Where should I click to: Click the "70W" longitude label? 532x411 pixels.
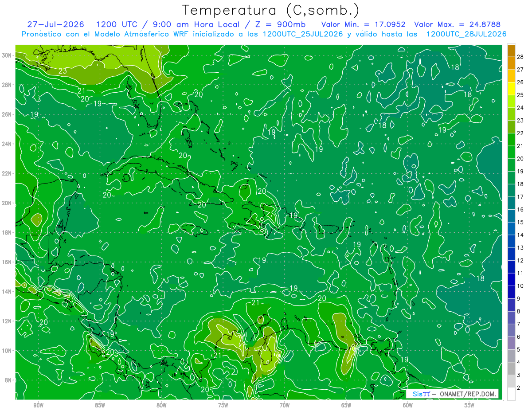(x=285, y=405)
